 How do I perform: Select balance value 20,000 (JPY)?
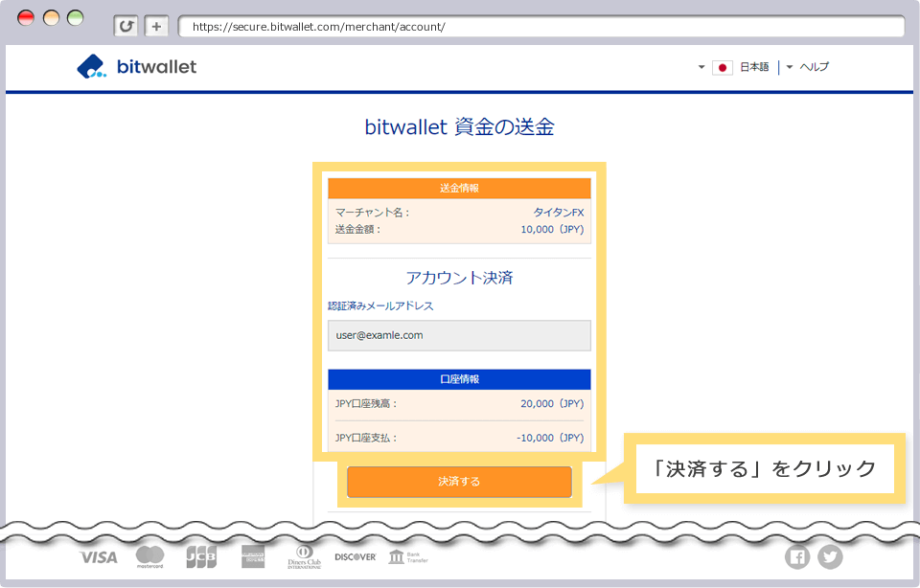click(x=552, y=403)
